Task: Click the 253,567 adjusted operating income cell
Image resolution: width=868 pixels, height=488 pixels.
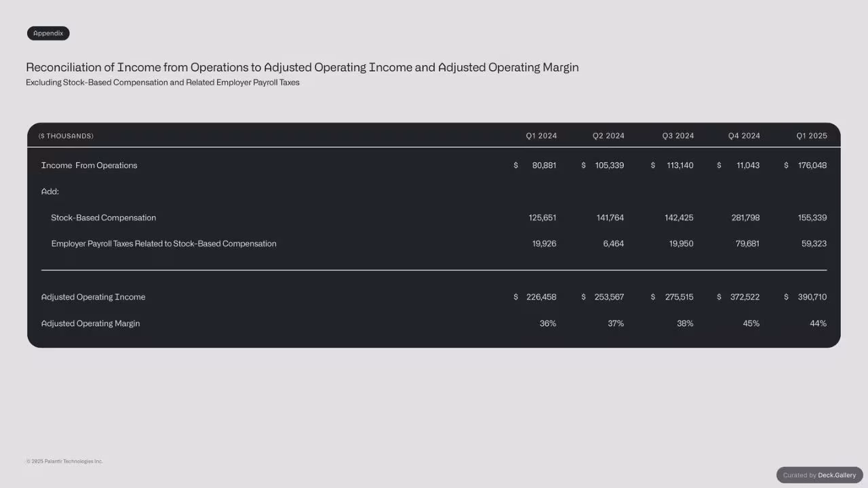Action: [x=610, y=297]
